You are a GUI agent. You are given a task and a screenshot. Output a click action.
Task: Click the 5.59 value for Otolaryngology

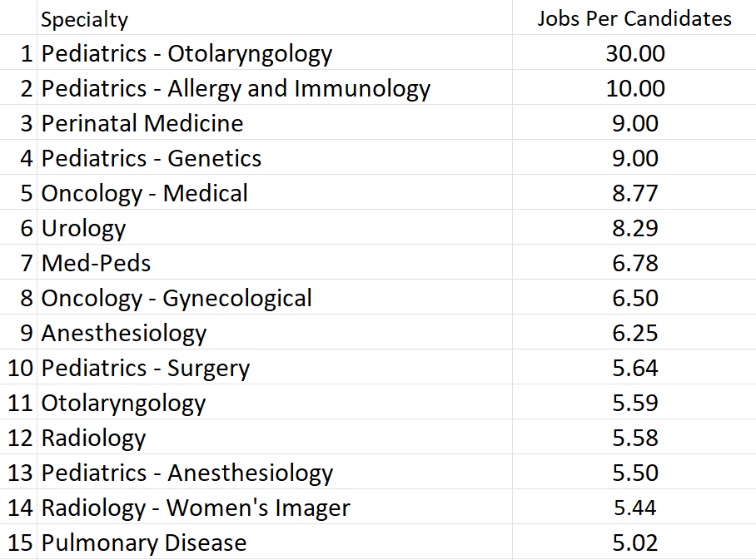(634, 402)
